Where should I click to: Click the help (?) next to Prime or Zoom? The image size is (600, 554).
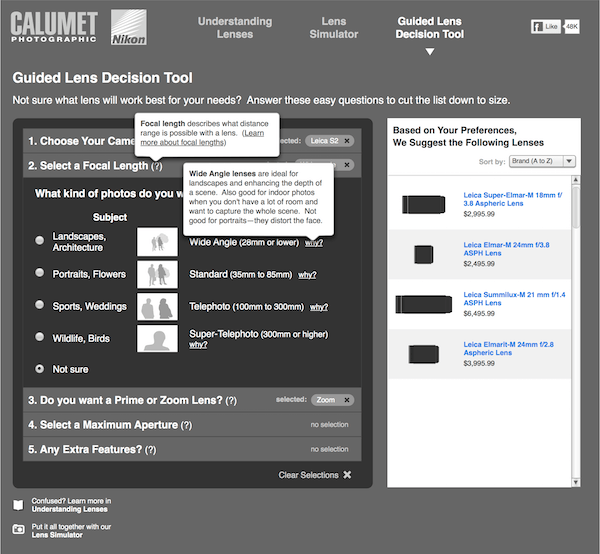point(231,401)
